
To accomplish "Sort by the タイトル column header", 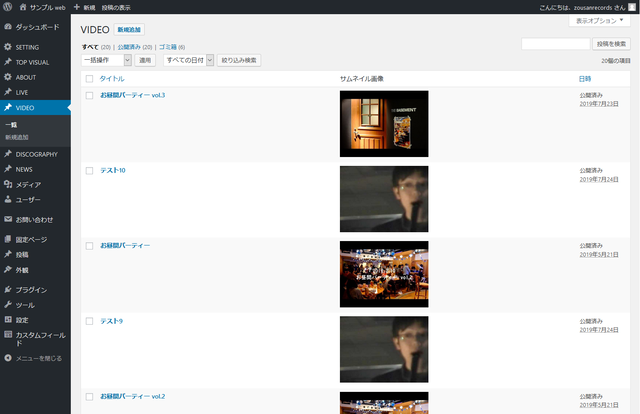I will click(x=112, y=79).
